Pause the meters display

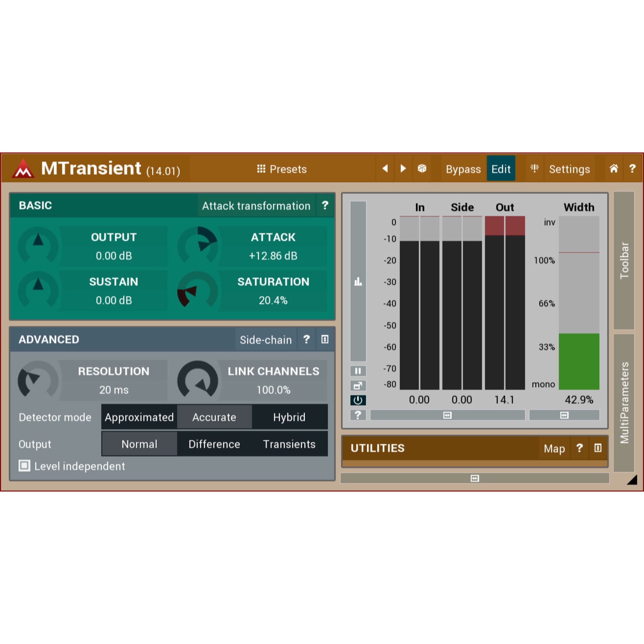pyautogui.click(x=358, y=371)
